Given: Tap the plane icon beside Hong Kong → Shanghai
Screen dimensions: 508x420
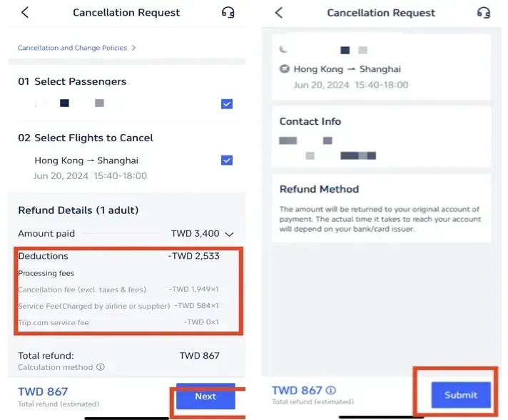Looking at the screenshot, I should coord(285,69).
